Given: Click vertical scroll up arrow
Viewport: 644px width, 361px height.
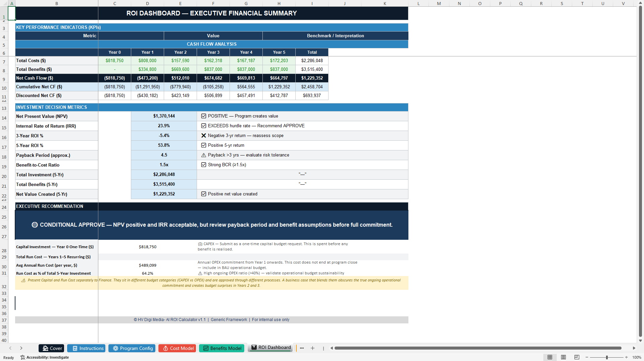Looking at the screenshot, I should click(640, 3).
